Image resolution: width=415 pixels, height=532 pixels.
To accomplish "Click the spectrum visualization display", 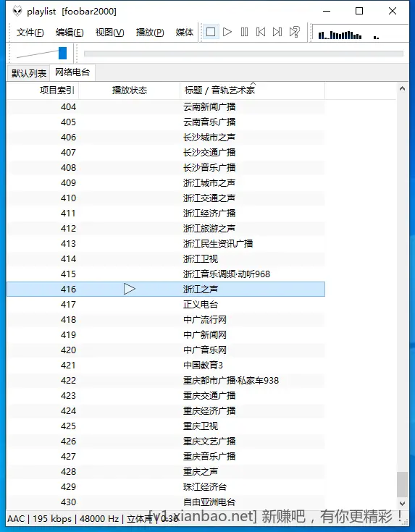I will pyautogui.click(x=360, y=33).
